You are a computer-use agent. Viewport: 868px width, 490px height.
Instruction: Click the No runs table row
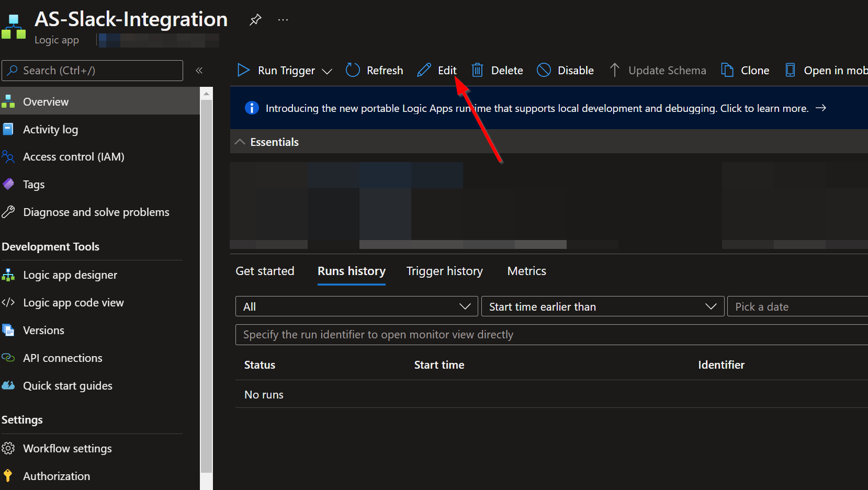point(551,394)
